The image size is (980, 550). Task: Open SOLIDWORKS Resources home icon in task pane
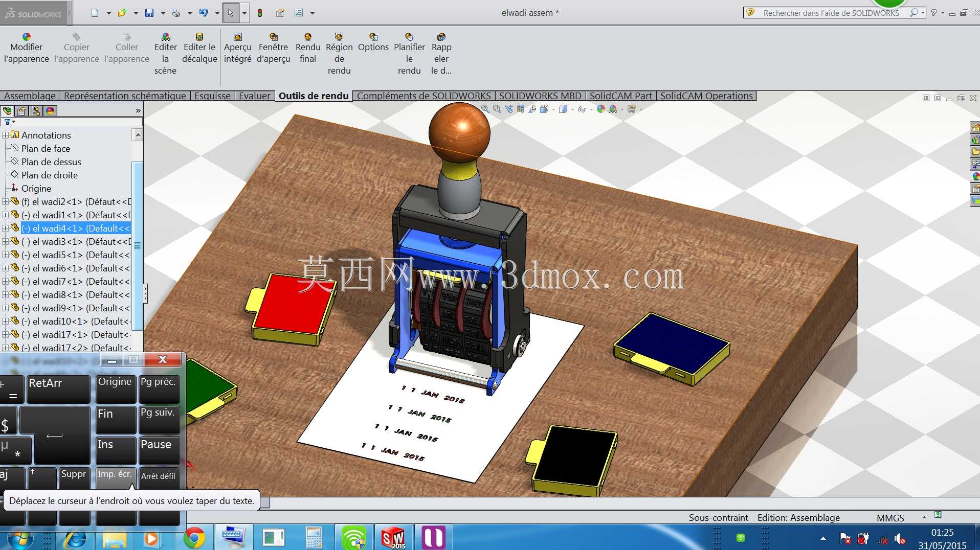[975, 127]
